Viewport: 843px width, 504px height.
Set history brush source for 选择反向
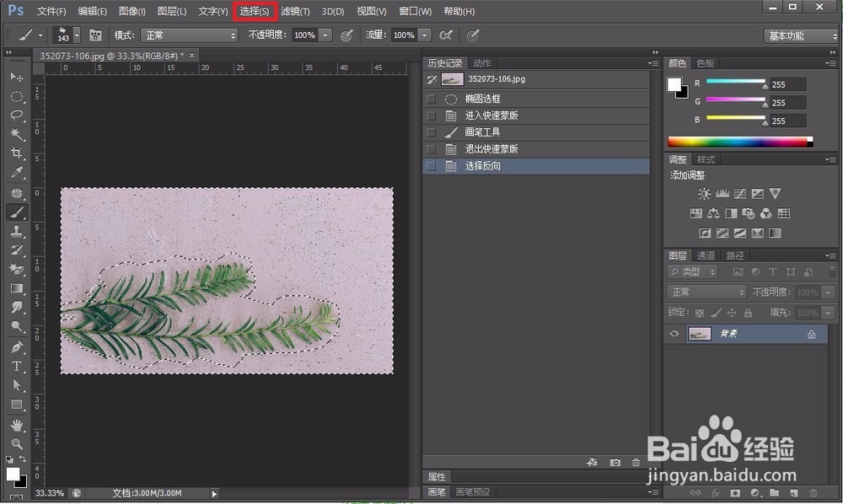(x=431, y=166)
